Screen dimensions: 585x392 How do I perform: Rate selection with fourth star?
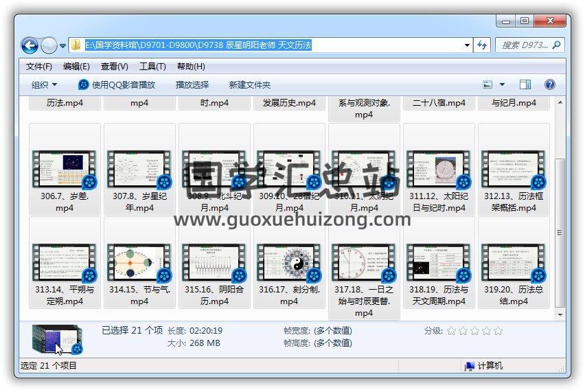(x=486, y=331)
